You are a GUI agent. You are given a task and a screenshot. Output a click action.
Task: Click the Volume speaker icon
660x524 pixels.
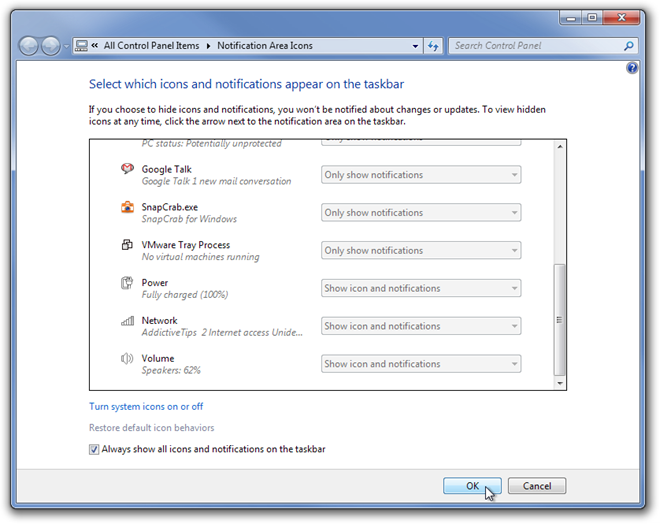[x=127, y=359]
